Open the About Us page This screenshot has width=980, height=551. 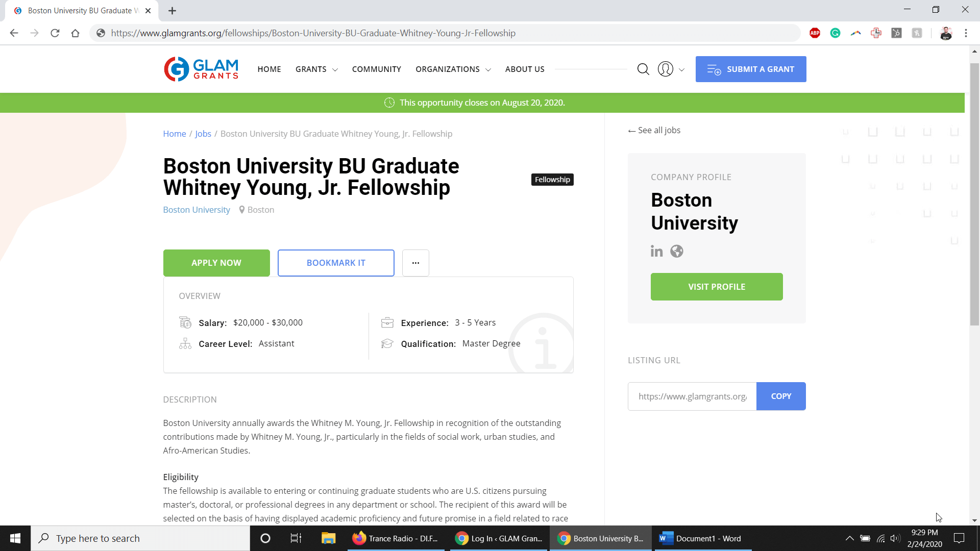525,69
